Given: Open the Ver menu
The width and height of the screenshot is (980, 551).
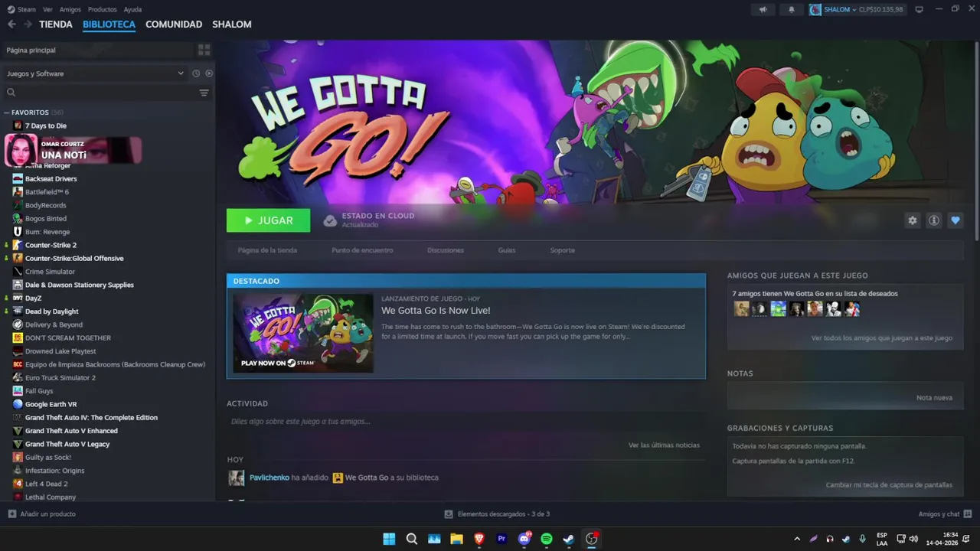Looking at the screenshot, I should coord(48,9).
